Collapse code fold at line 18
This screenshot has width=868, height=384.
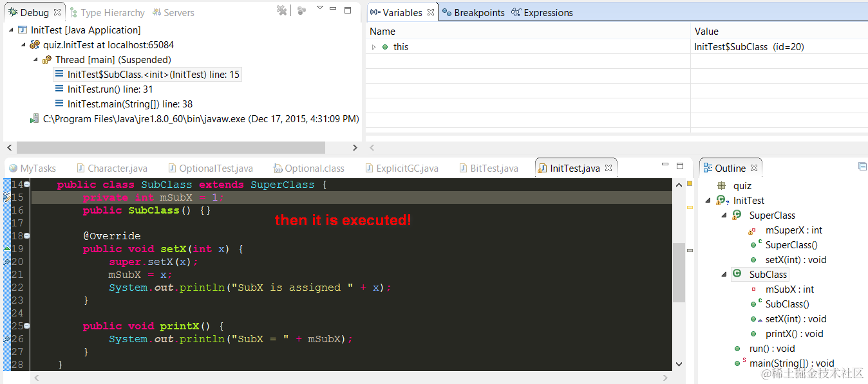(26, 236)
